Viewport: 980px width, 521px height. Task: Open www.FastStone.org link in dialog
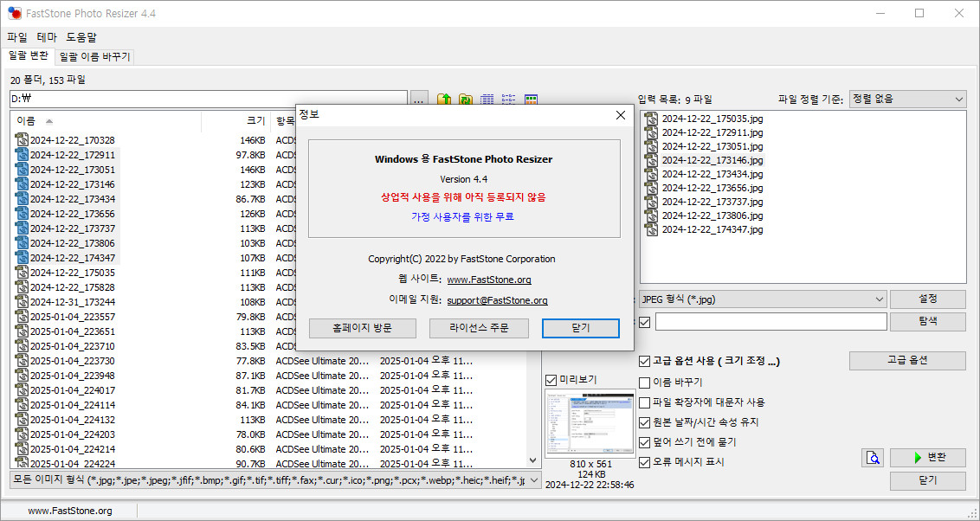[489, 280]
